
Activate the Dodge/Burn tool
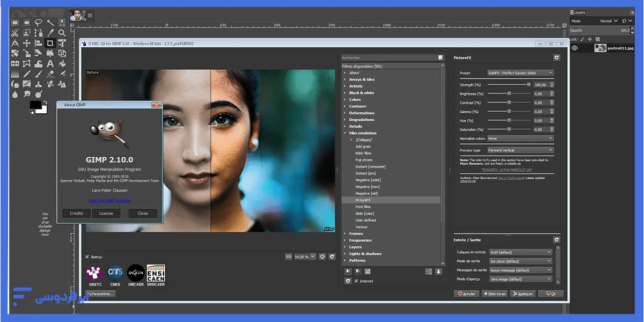click(x=39, y=94)
